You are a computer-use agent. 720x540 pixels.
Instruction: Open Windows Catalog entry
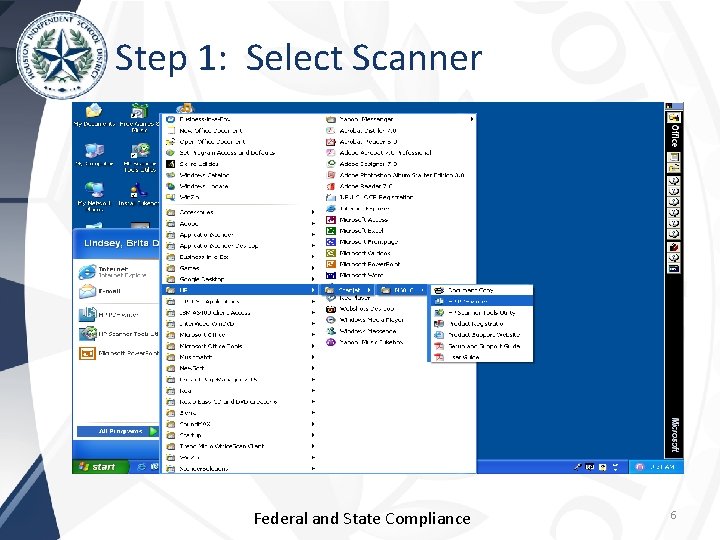(x=198, y=175)
